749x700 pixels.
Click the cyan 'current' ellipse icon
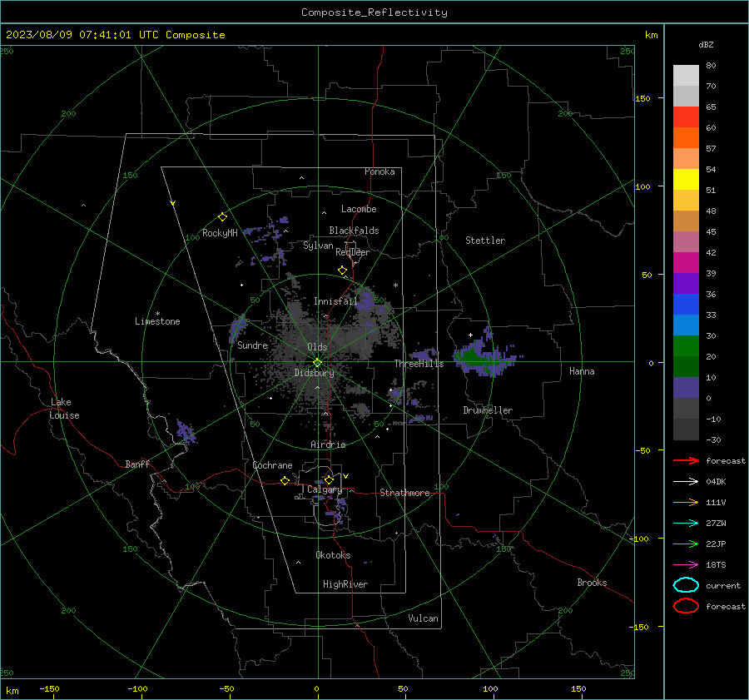coord(686,585)
